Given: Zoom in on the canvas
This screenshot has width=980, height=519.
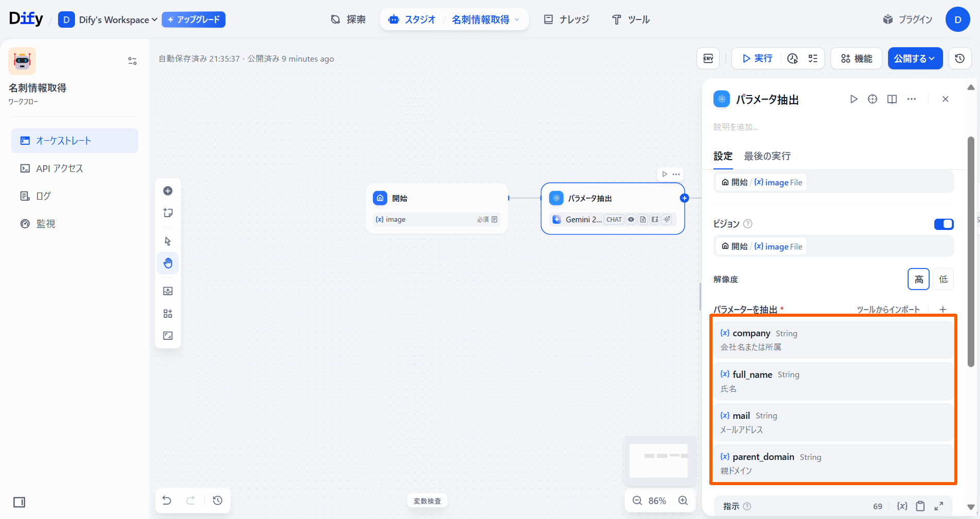Looking at the screenshot, I should tap(683, 501).
